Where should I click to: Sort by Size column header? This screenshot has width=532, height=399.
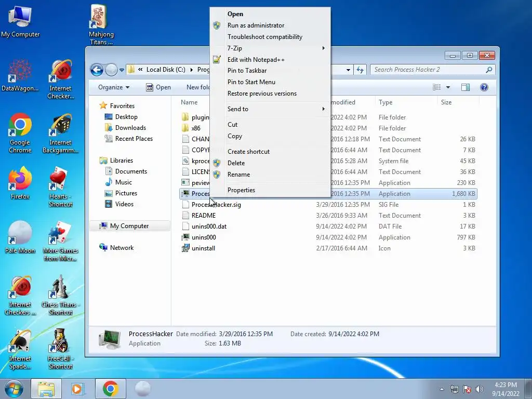458,102
